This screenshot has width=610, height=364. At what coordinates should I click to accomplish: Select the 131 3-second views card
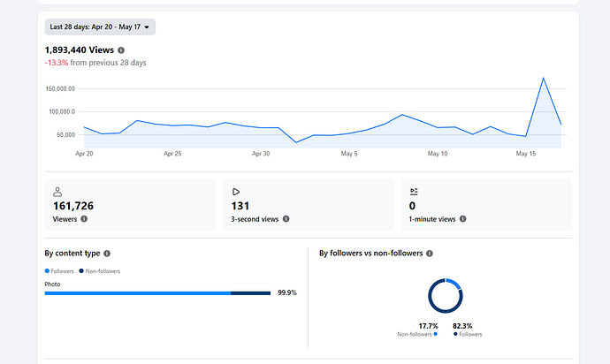pos(309,205)
